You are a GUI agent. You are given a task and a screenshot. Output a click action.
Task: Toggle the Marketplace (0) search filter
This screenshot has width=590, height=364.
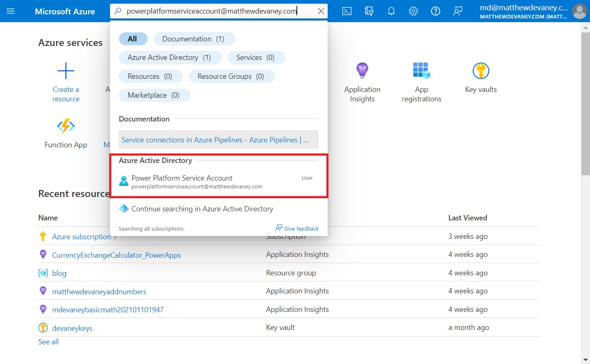pyautogui.click(x=154, y=95)
